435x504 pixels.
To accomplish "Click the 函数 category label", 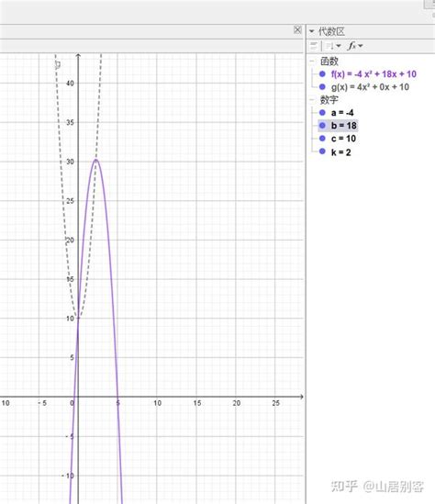I will [329, 62].
